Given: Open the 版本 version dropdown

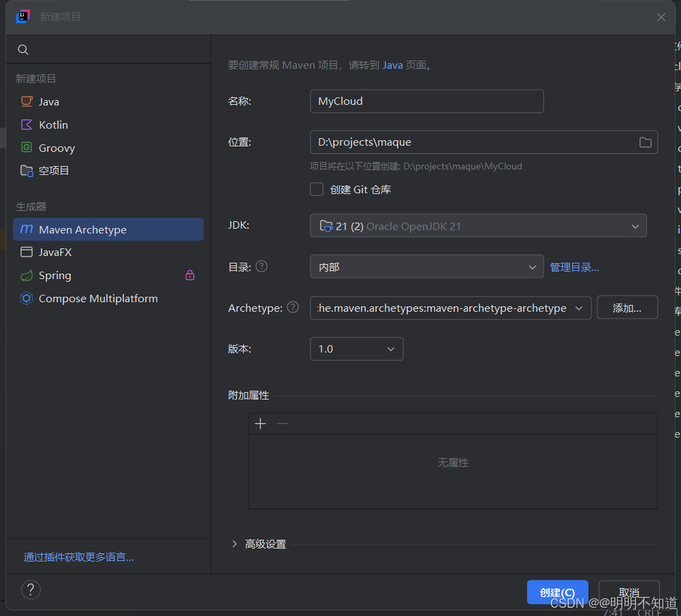Looking at the screenshot, I should tap(357, 348).
